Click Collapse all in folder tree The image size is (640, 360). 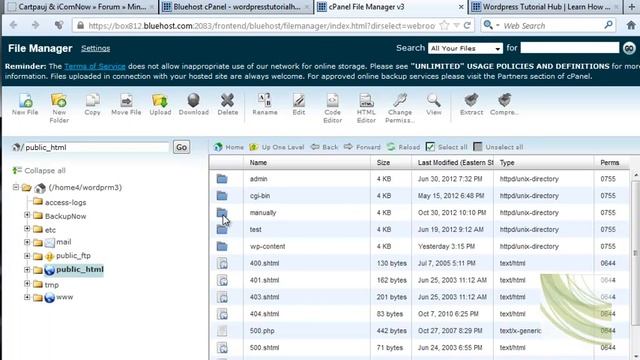pyautogui.click(x=39, y=170)
